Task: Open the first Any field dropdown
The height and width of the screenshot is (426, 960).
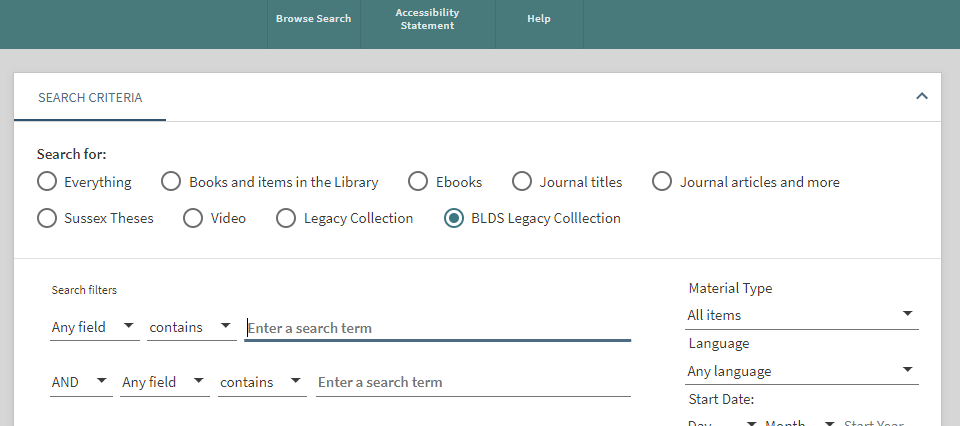Action: (x=94, y=327)
